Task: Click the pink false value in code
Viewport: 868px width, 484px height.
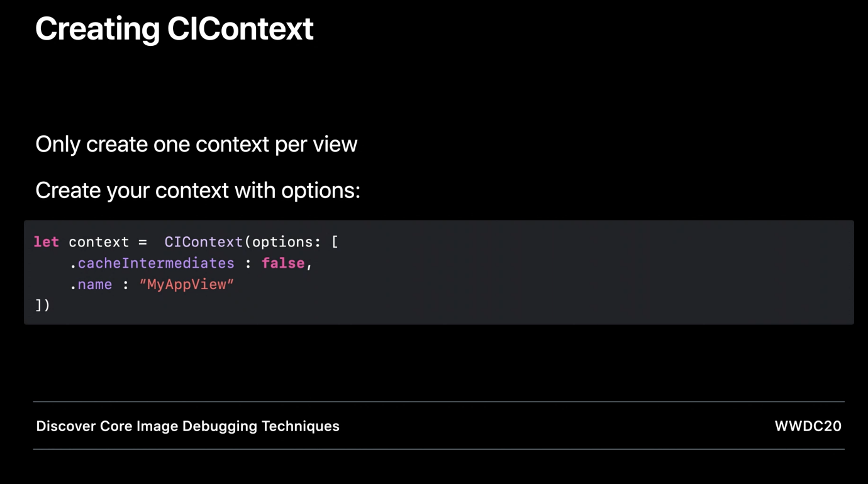Action: [283, 263]
